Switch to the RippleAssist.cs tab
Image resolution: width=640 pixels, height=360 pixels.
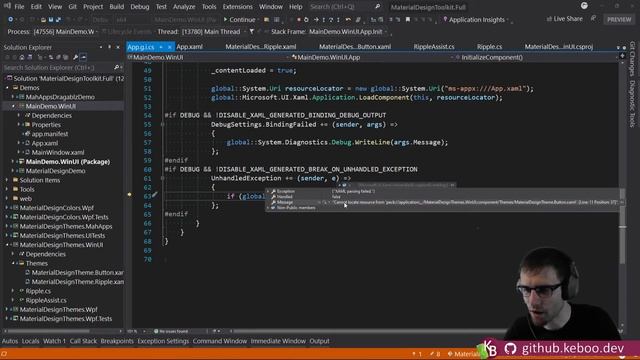click(434, 47)
